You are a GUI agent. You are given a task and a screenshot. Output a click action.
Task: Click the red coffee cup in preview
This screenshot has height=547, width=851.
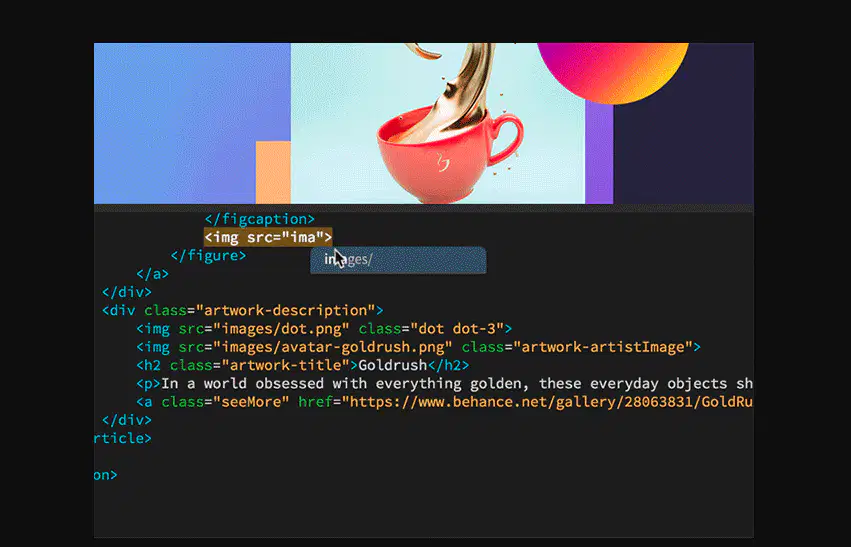[x=448, y=153]
